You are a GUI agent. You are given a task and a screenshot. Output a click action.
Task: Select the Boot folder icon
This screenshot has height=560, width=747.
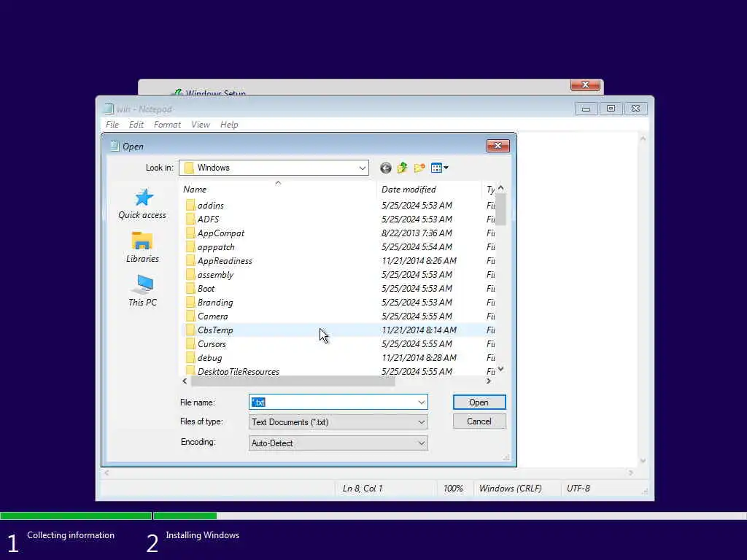click(x=190, y=289)
